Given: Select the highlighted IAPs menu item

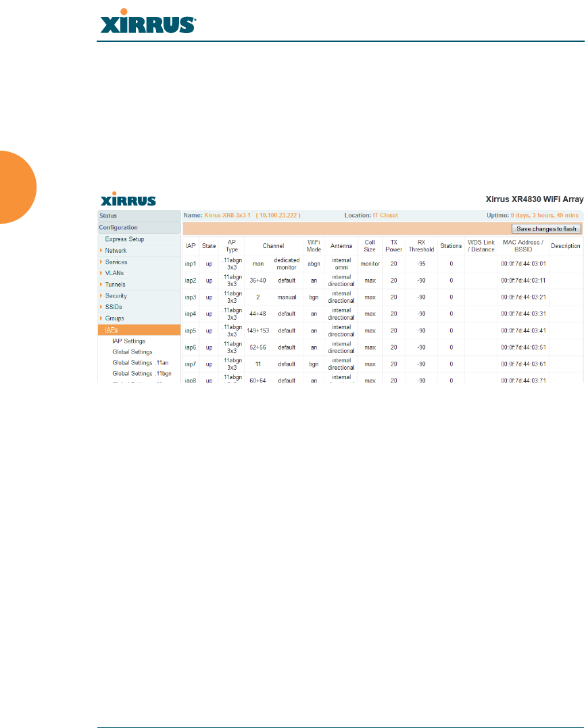Looking at the screenshot, I should (139, 330).
